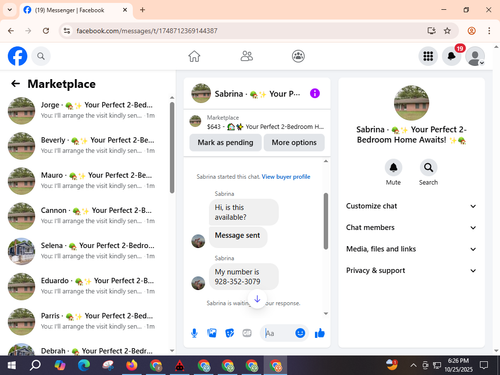Click the 'Hi, is this available?' message
Screen dimensions: 500x375
[x=244, y=212]
